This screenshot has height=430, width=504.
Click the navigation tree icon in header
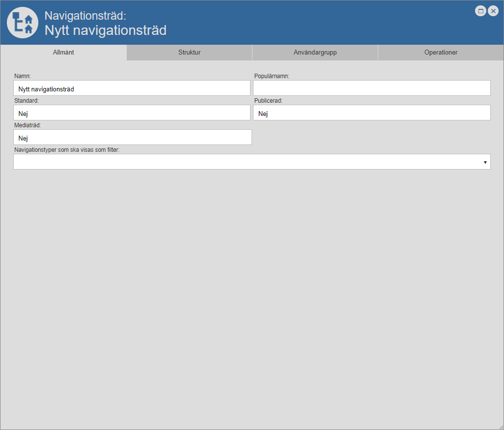[x=23, y=23]
